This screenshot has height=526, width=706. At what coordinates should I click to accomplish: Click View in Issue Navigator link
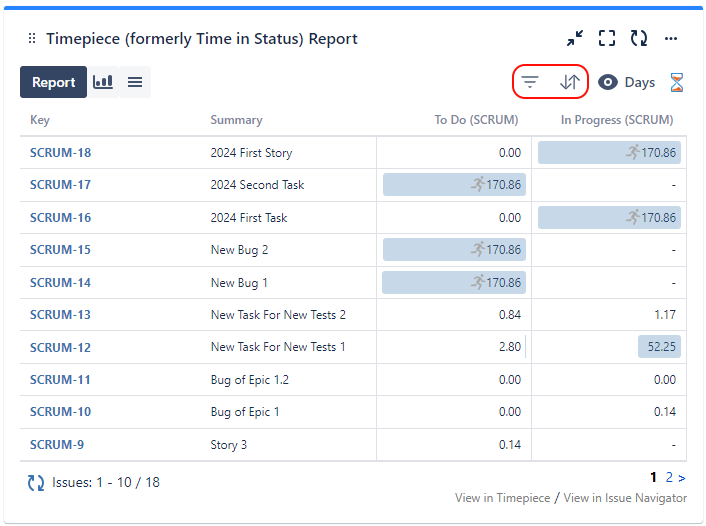(x=625, y=498)
